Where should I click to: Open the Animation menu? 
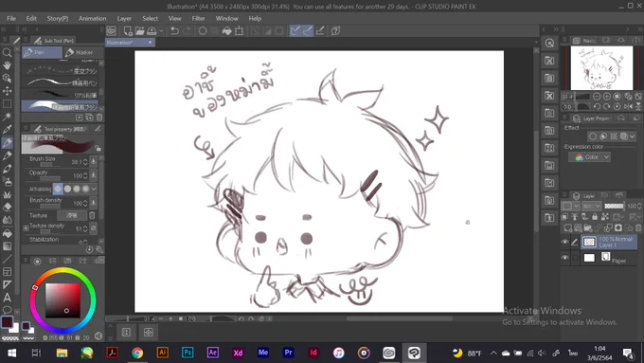tap(93, 19)
